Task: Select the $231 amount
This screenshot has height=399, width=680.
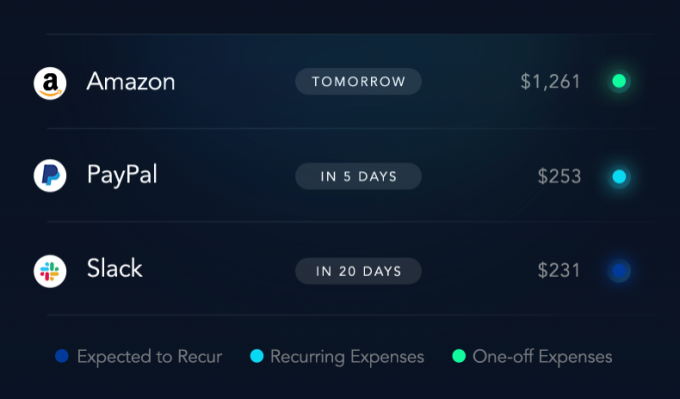Action: [559, 271]
